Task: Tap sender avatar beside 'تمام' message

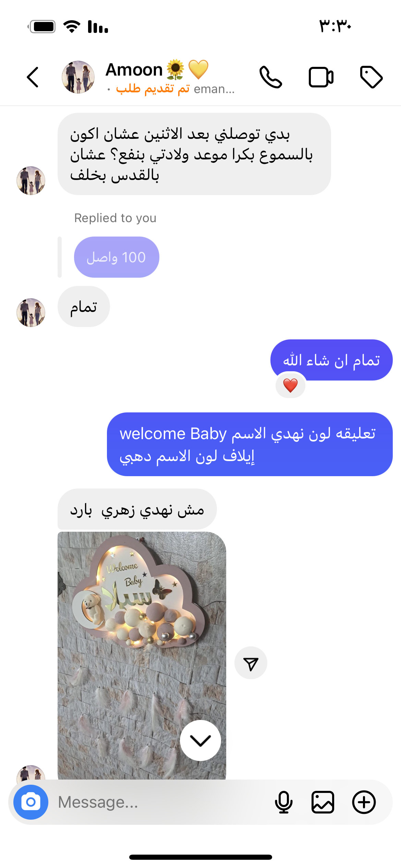Action: pos(31,312)
